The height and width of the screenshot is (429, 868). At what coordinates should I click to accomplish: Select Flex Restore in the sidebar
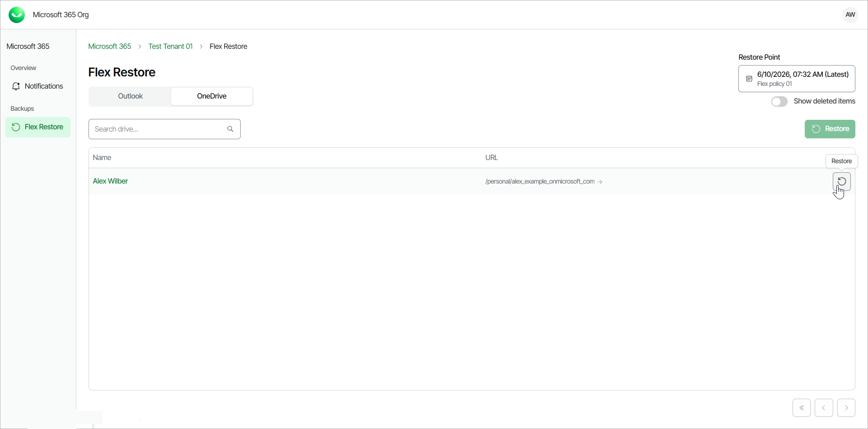(38, 127)
